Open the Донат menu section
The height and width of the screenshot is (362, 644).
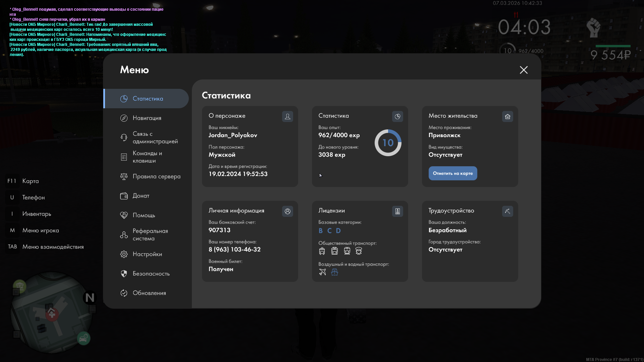(x=141, y=196)
